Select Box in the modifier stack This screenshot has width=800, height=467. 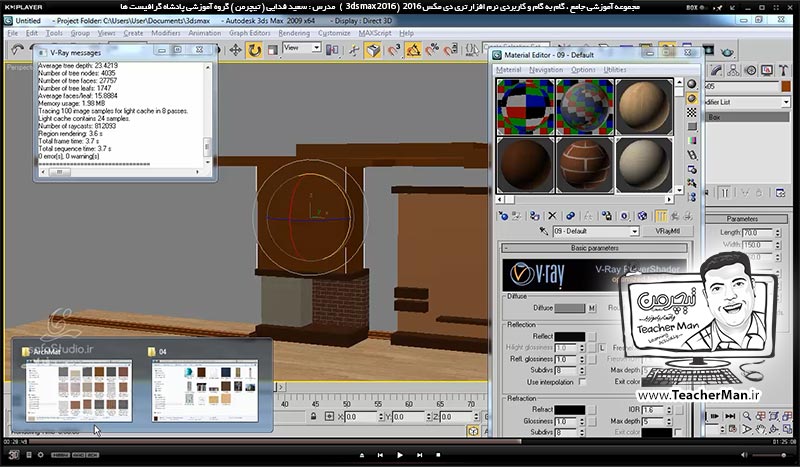748,117
